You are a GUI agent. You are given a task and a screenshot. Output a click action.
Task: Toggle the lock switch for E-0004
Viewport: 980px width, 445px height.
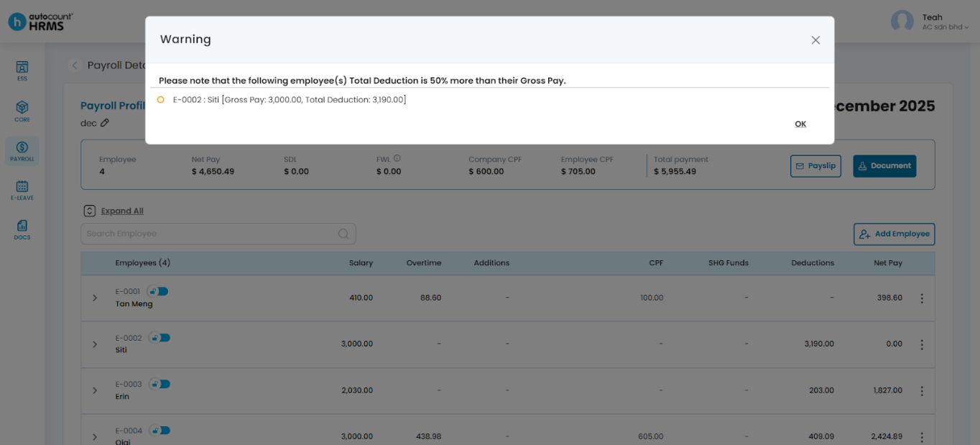tap(159, 431)
